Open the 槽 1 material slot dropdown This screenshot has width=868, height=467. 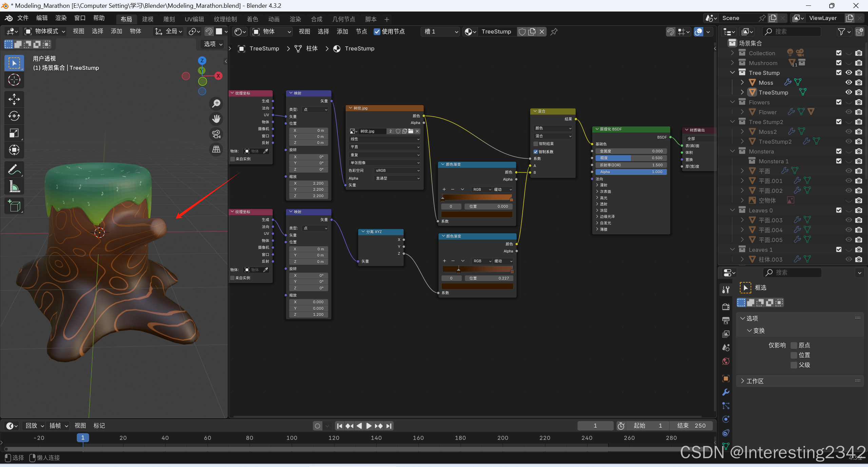pyautogui.click(x=440, y=32)
